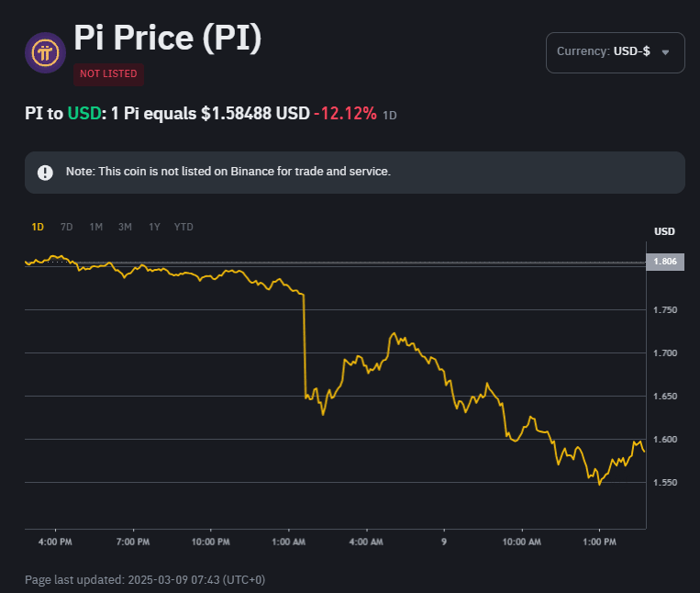Select the 1Y time range
The height and width of the screenshot is (593, 700).
click(154, 227)
